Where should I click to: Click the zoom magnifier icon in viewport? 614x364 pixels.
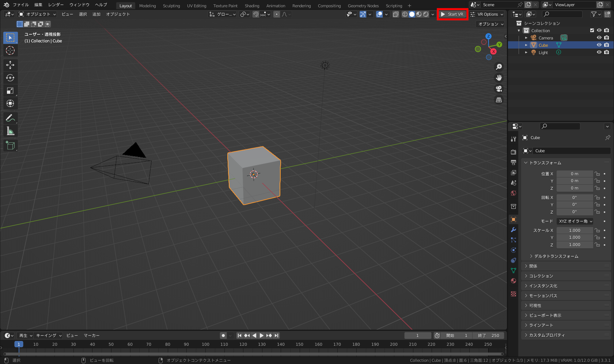point(499,66)
